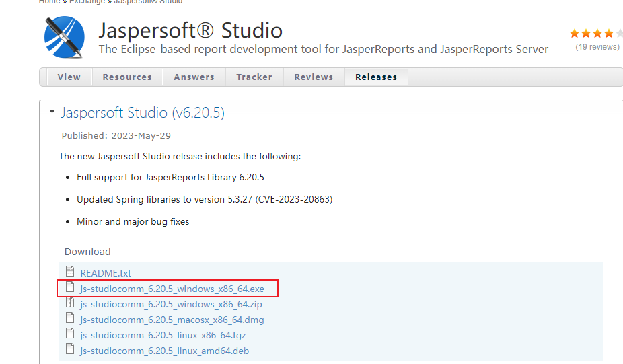Click the file icon beside the linux tgz
The image size is (623, 364).
[x=70, y=333]
